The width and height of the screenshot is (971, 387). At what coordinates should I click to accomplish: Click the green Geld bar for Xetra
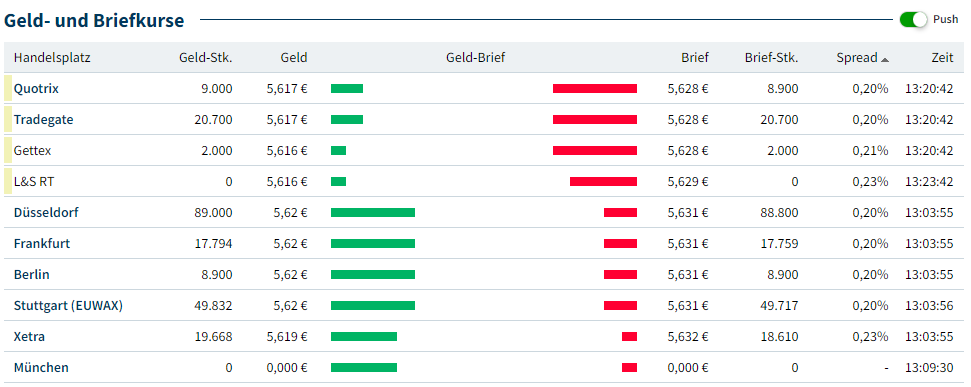[364, 336]
